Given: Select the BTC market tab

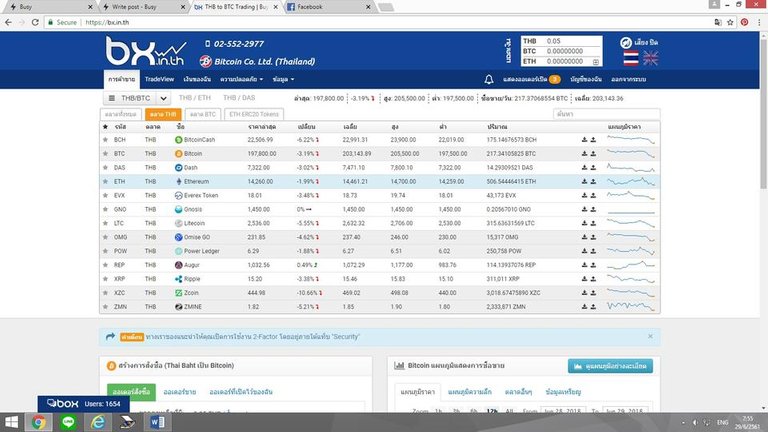Looking at the screenshot, I should [x=203, y=114].
